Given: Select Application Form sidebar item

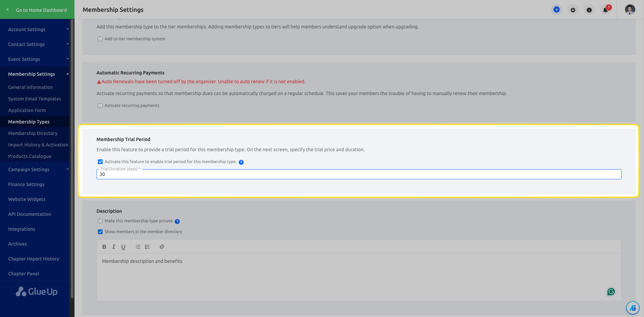Looking at the screenshot, I should pyautogui.click(x=27, y=110).
